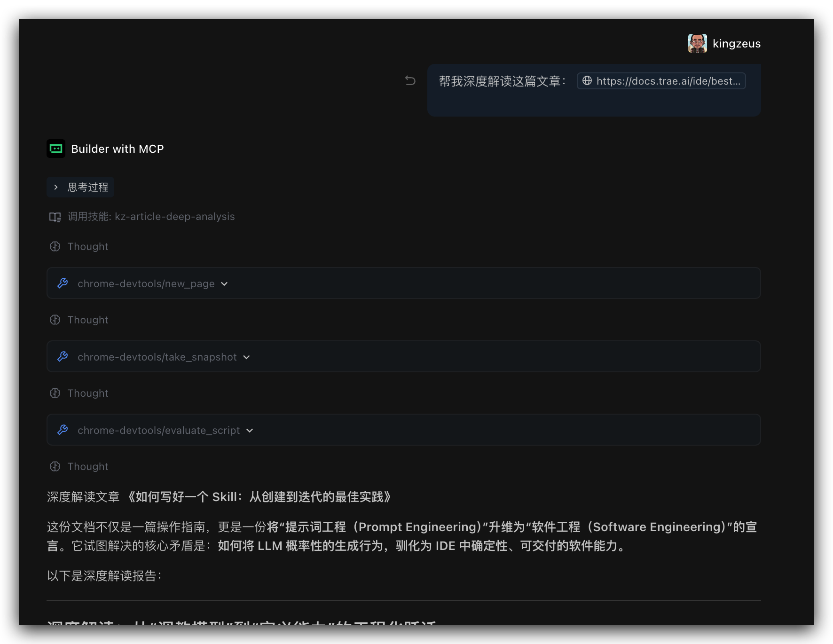Click the 调用技能 kz-article-deep-analysis entry
Image resolution: width=833 pixels, height=644 pixels.
(x=150, y=217)
